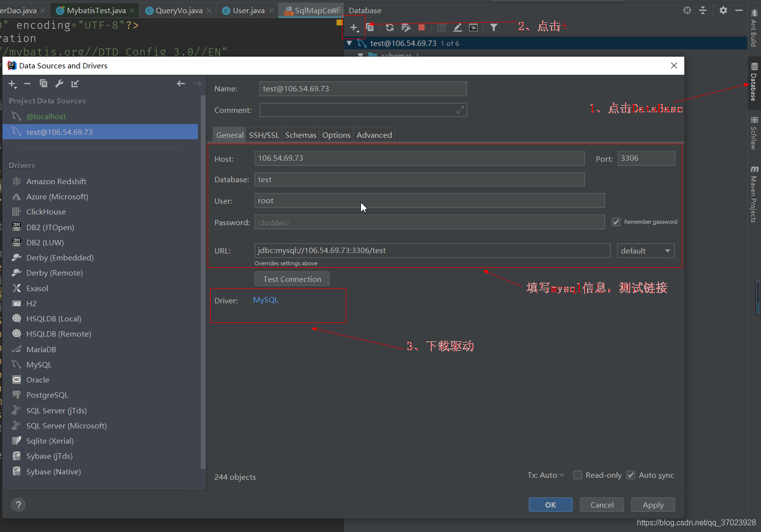Enable the Read-only checkbox
Image resolution: width=761 pixels, height=532 pixels.
[577, 475]
